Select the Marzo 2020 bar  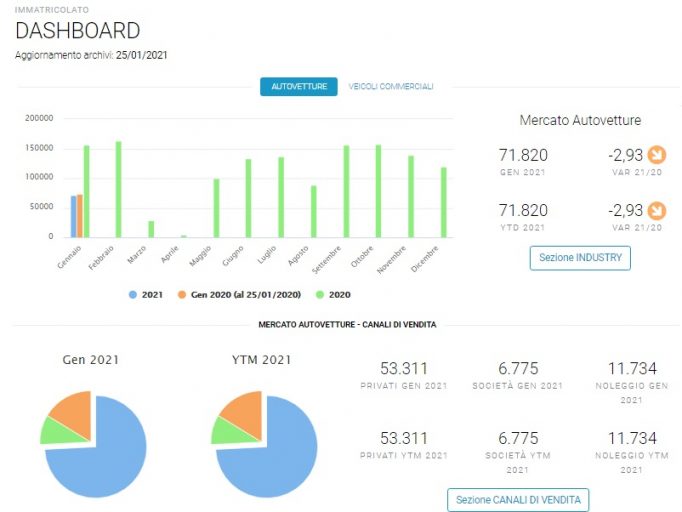[151, 229]
